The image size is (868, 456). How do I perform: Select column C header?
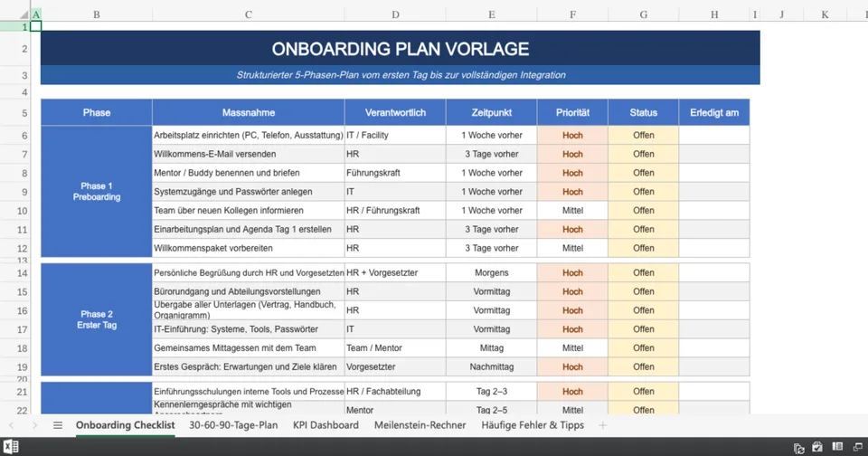click(x=248, y=15)
